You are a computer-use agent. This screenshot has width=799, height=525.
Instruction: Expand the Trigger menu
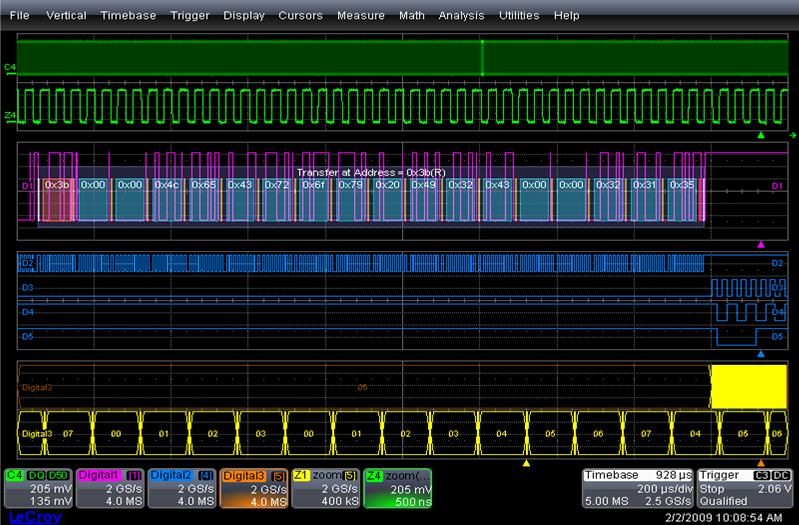[x=190, y=16]
